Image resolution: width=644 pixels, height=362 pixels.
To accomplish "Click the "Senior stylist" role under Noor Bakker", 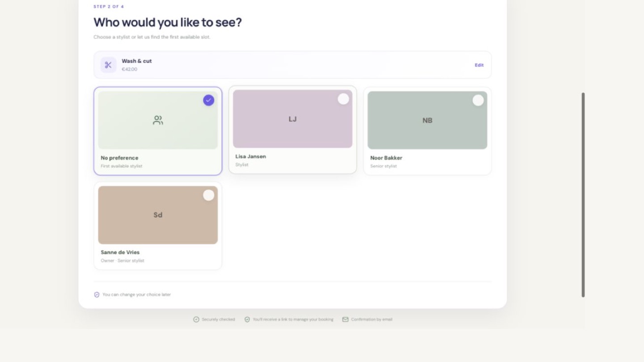I will point(384,166).
